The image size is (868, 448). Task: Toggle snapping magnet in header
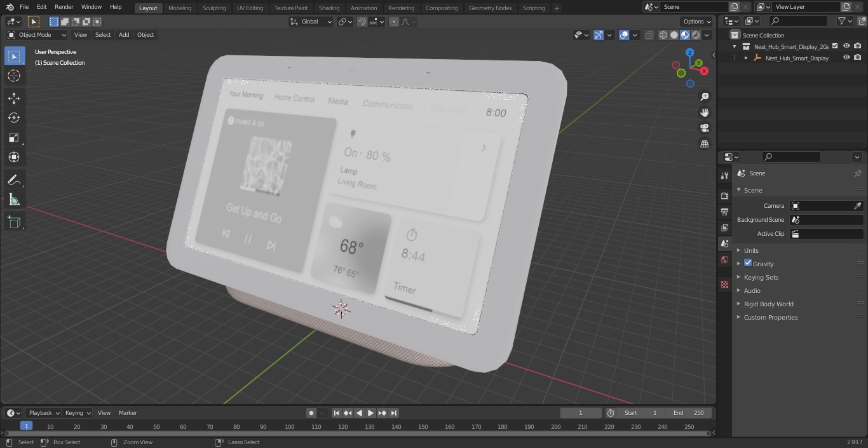pyautogui.click(x=362, y=22)
